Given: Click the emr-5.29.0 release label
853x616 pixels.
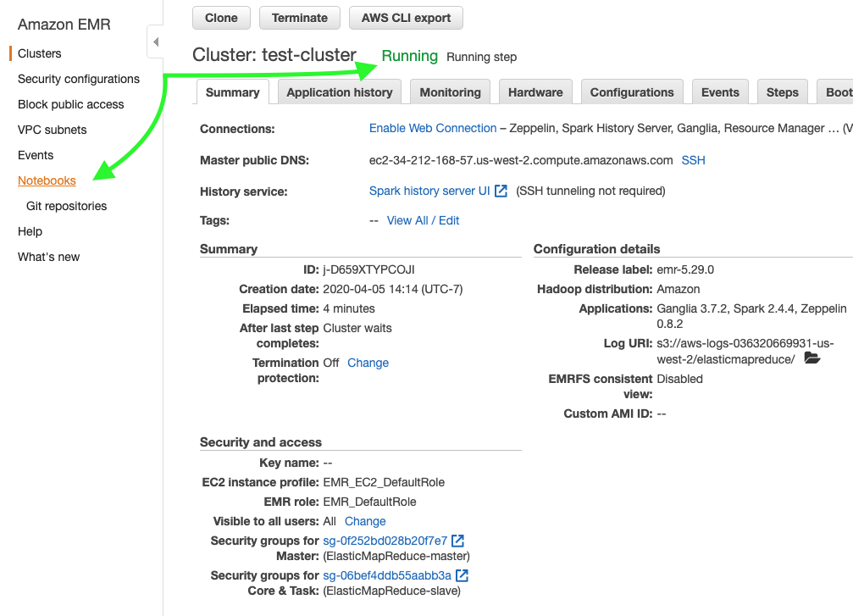Looking at the screenshot, I should [685, 270].
